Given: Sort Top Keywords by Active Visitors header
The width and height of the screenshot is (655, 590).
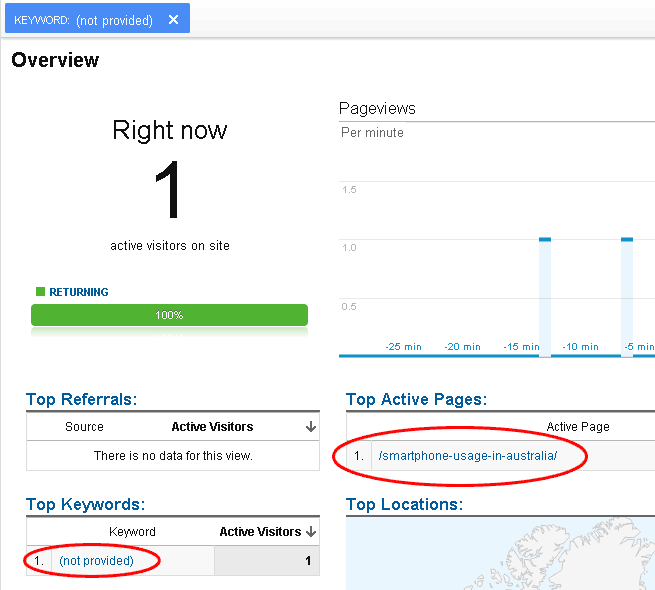Looking at the screenshot, I should point(260,532).
